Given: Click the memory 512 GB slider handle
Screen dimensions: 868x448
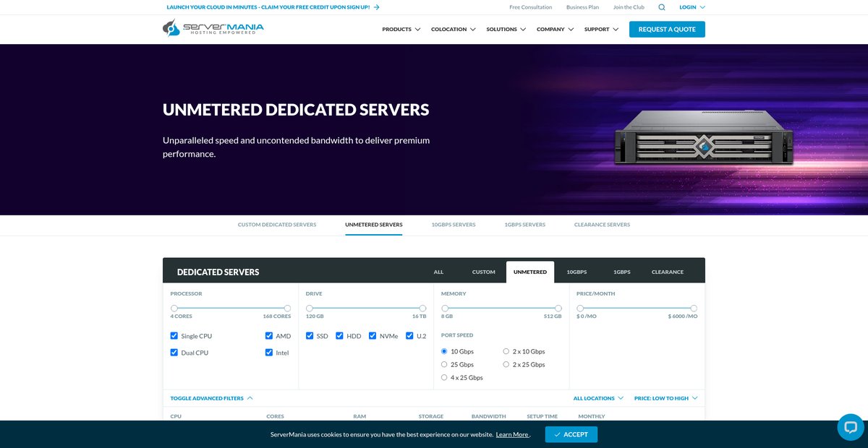Looking at the screenshot, I should [558, 309].
